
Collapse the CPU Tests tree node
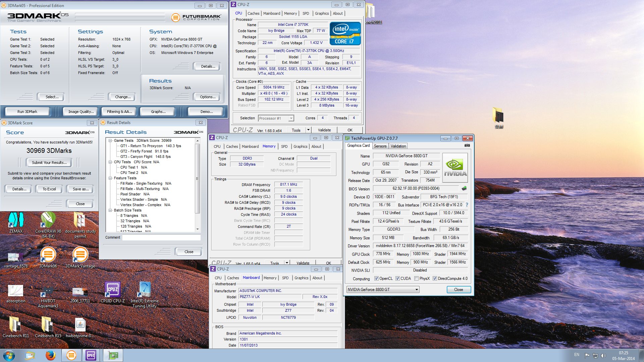[x=110, y=162]
